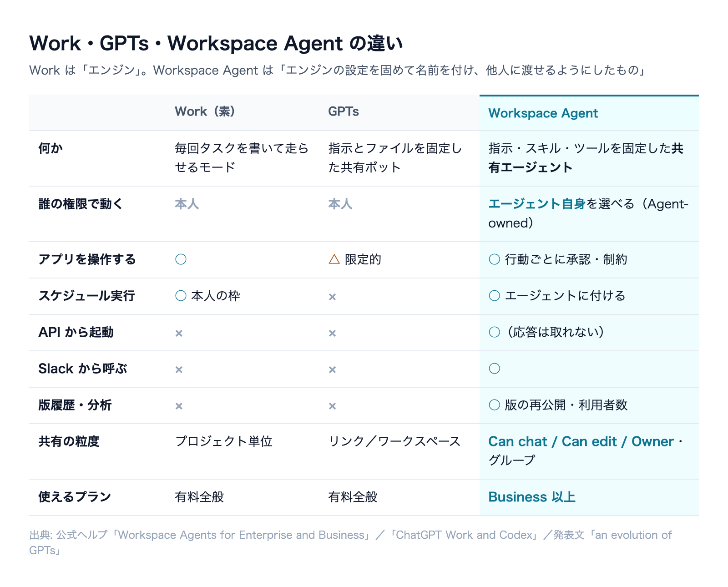728x587 pixels.
Task: Click the subtitle starting with Work は「エンジン」
Action: 337,70
